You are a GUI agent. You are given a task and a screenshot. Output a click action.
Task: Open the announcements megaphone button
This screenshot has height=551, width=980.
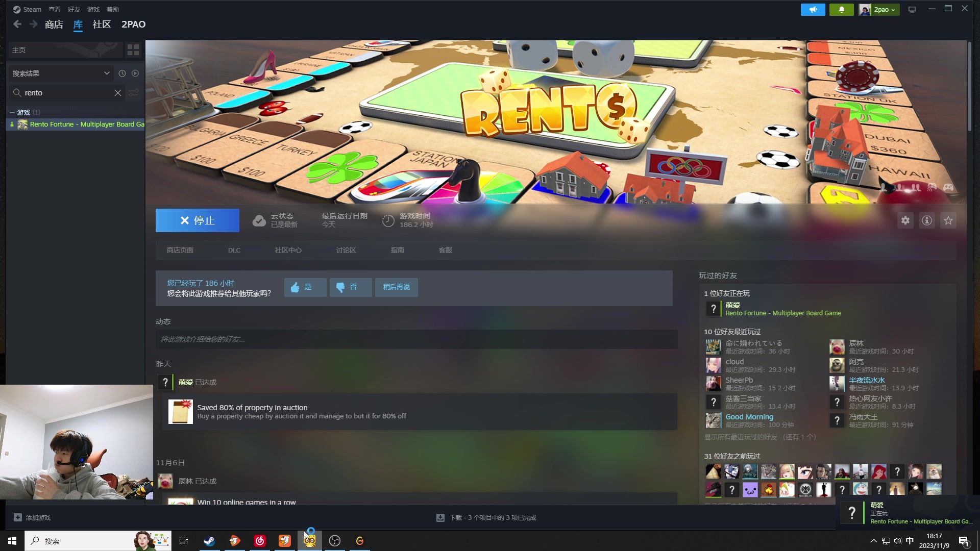click(x=813, y=10)
